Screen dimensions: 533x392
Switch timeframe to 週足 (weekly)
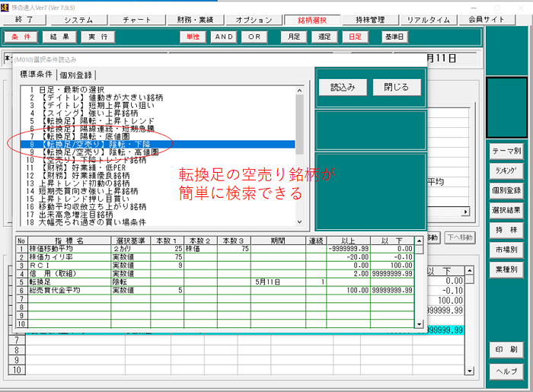tap(324, 37)
